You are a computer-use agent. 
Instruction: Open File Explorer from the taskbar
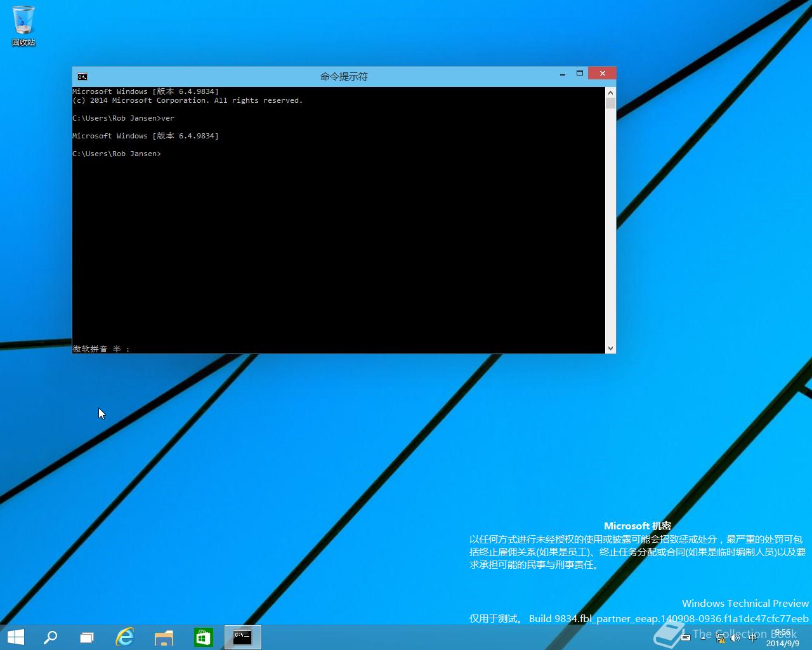click(164, 637)
